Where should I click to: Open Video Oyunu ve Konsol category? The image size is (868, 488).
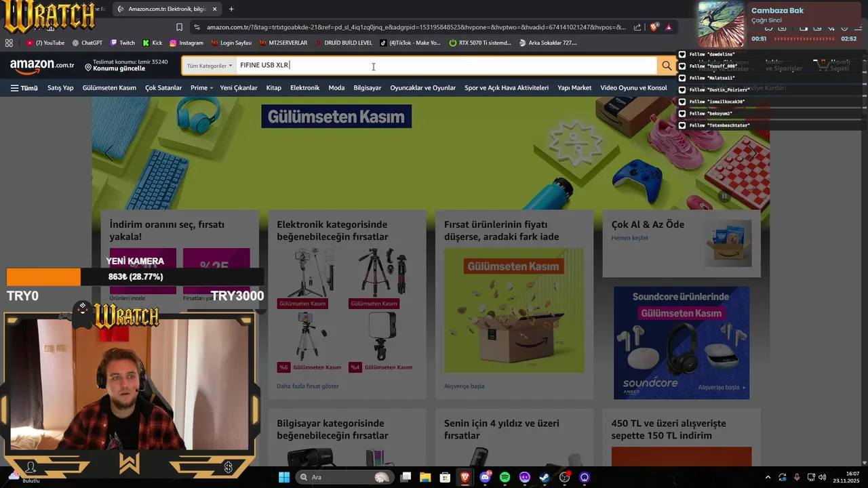(x=633, y=88)
